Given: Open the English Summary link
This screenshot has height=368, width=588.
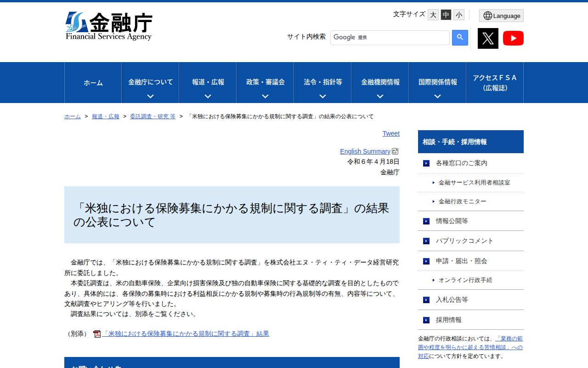Looking at the screenshot, I should click(365, 151).
